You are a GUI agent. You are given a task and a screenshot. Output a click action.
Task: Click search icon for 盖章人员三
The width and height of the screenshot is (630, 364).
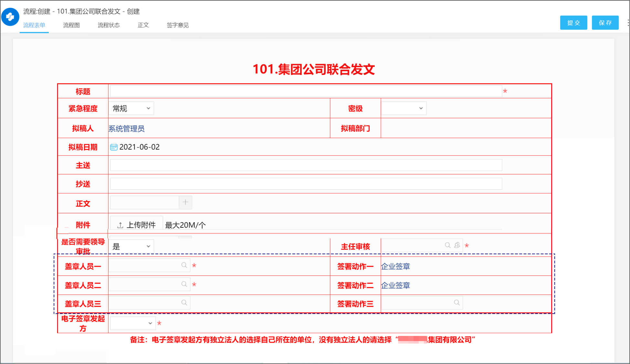[x=184, y=303]
